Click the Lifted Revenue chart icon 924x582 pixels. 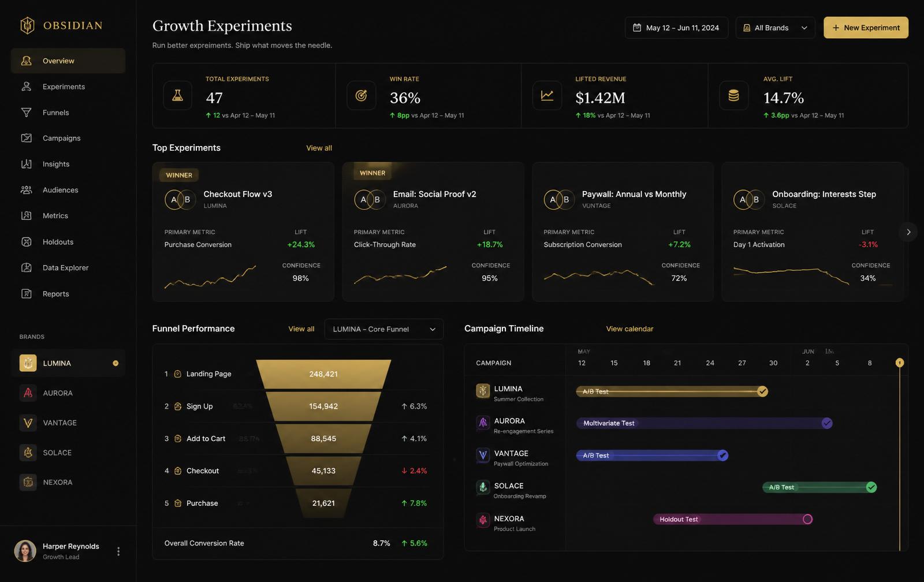pos(547,95)
